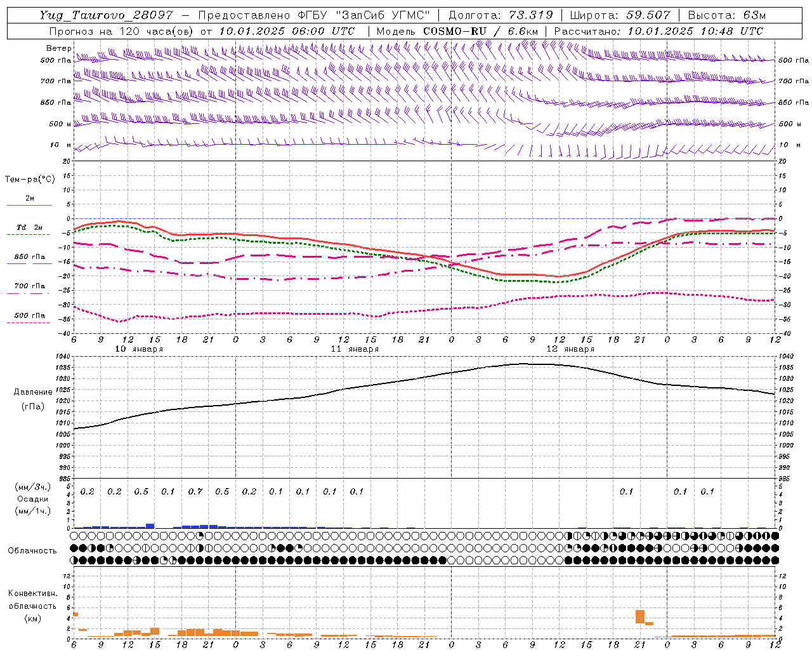Viewport: 812px width, 650px height.
Task: Click the Тем-ра(°C) axis title
Action: (x=30, y=180)
